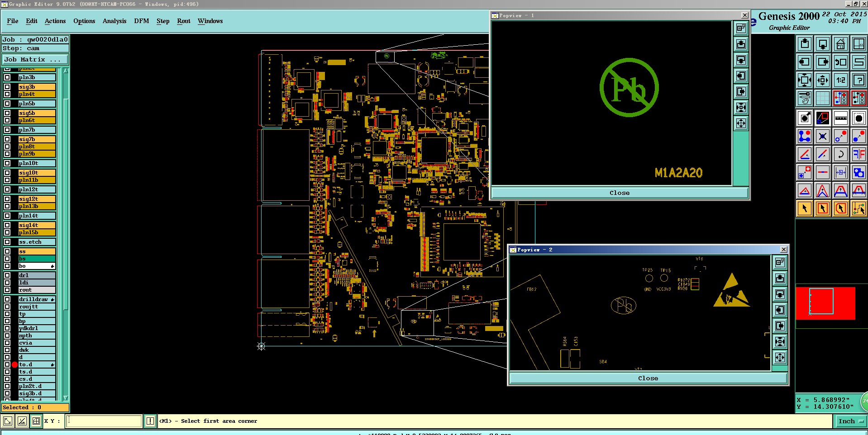Viewport: 868px width, 435px height.
Task: Select the roujtt layer row
Action: (x=37, y=307)
